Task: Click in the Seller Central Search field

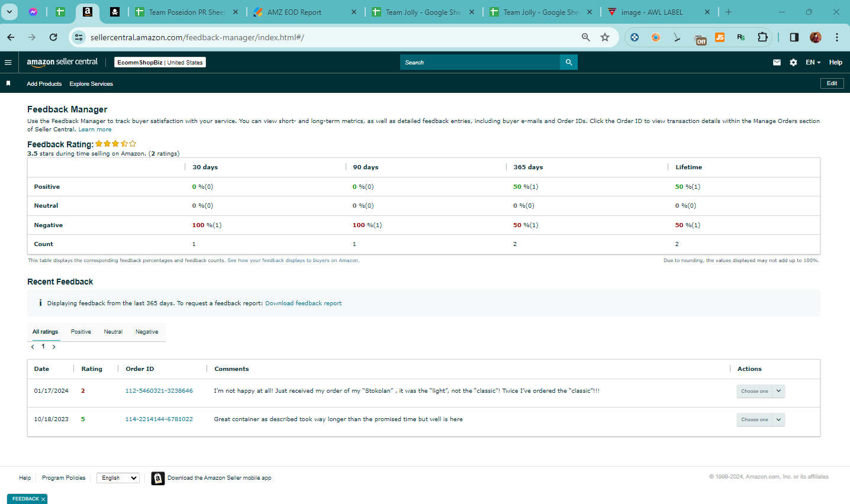Action: pyautogui.click(x=480, y=62)
